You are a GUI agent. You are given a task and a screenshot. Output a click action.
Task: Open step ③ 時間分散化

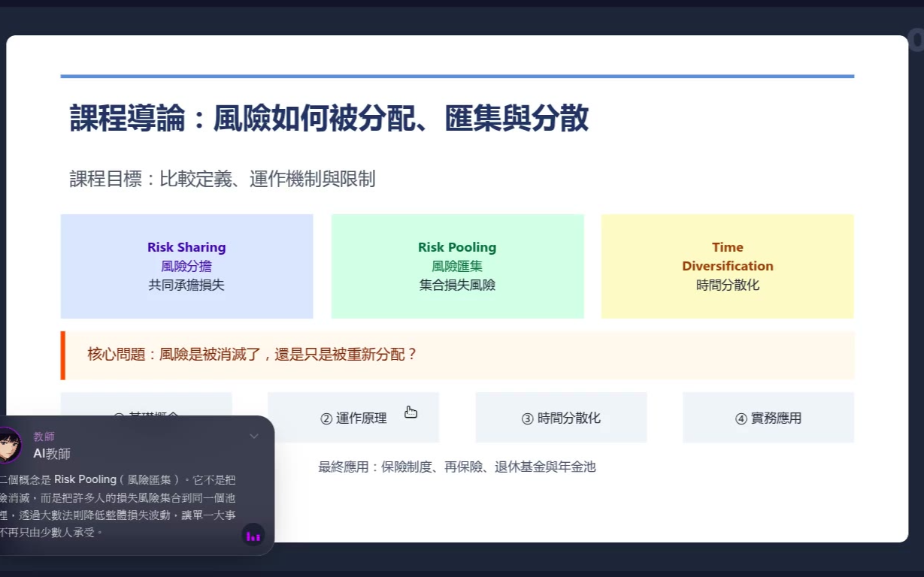[561, 418]
